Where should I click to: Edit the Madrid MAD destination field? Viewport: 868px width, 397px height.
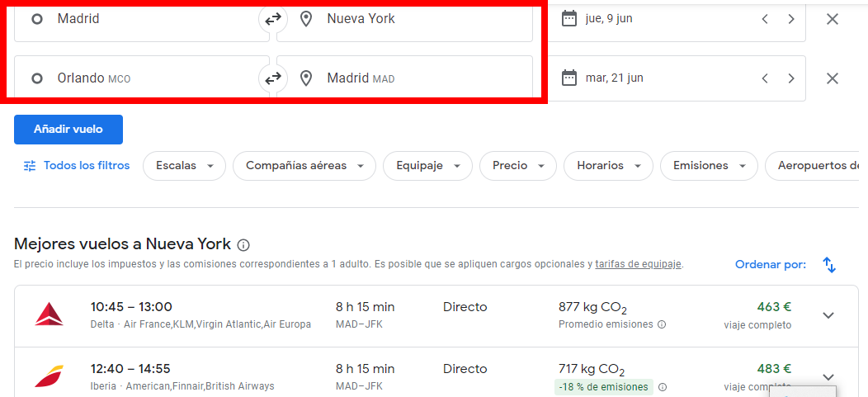tap(404, 78)
